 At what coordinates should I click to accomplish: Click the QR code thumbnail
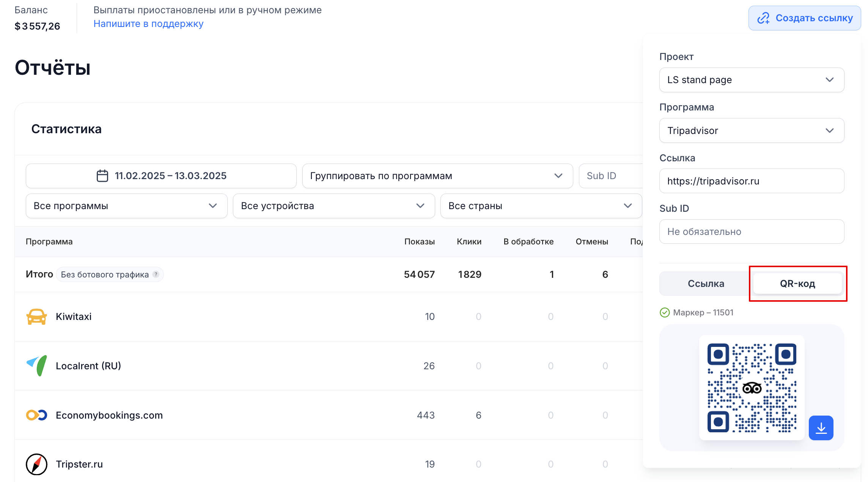coord(752,387)
